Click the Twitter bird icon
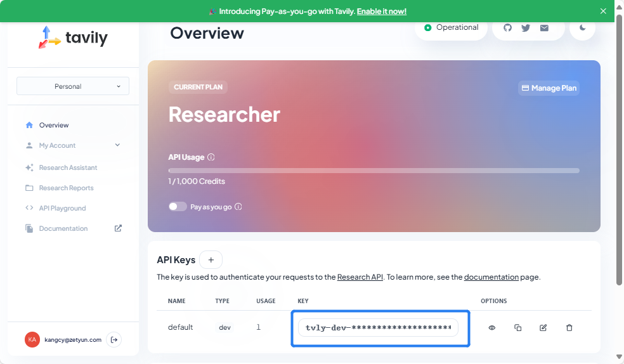The height and width of the screenshot is (364, 624). tap(526, 28)
